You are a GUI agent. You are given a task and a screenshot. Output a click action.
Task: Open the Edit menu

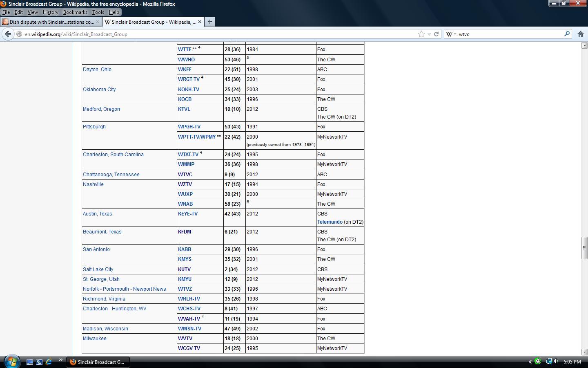19,12
